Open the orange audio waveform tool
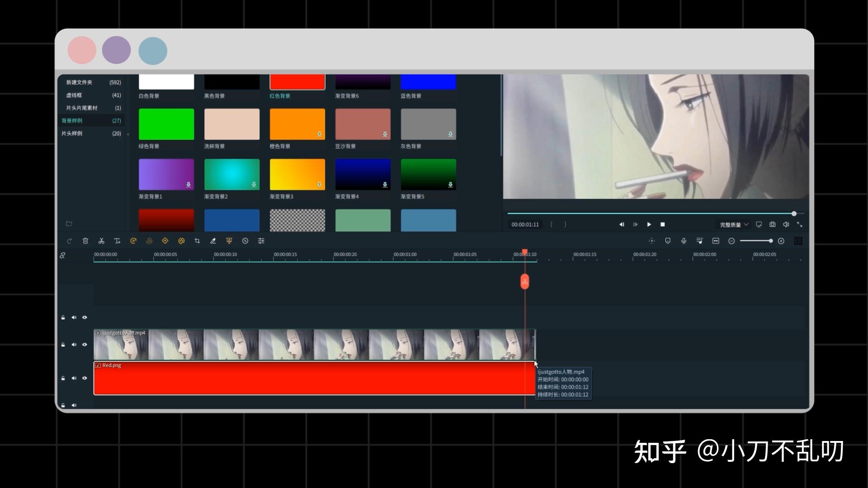The width and height of the screenshot is (868, 488). coord(133,241)
